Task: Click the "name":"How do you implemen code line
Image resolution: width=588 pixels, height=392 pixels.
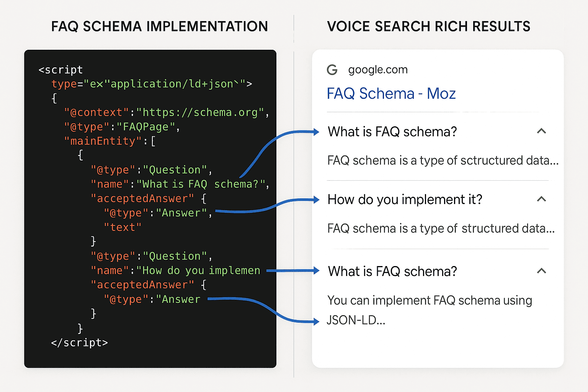Action: (x=175, y=271)
